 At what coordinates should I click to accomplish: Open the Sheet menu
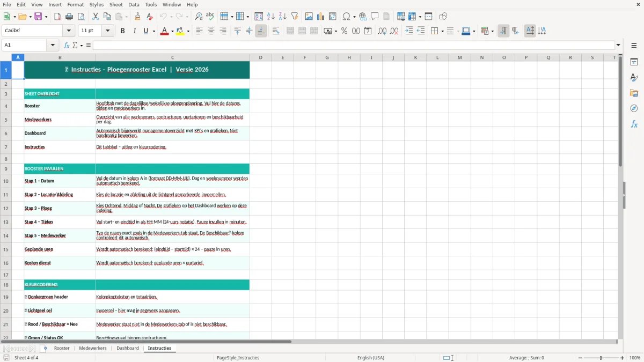tap(116, 4)
